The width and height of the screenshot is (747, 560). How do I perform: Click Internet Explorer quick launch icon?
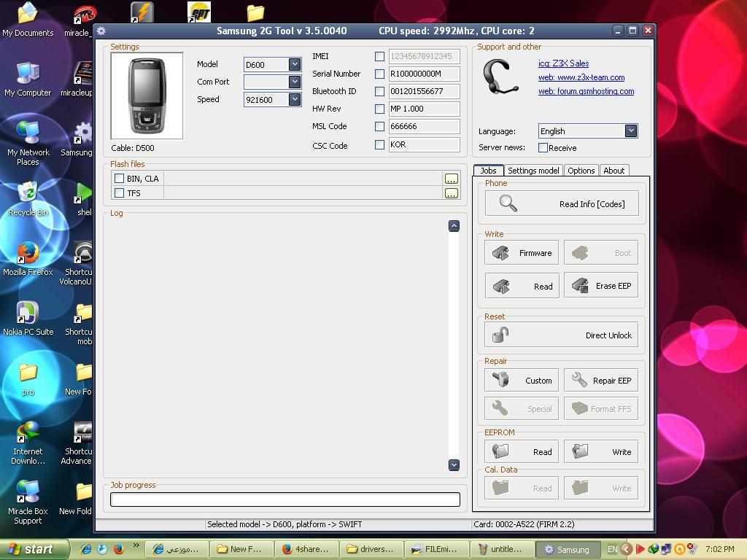(86, 549)
